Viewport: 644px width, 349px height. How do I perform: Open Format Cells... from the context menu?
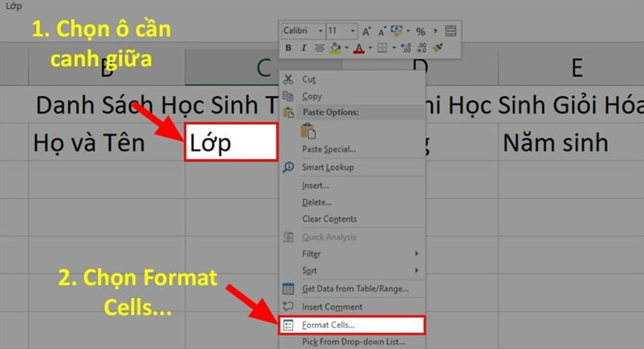pyautogui.click(x=352, y=326)
